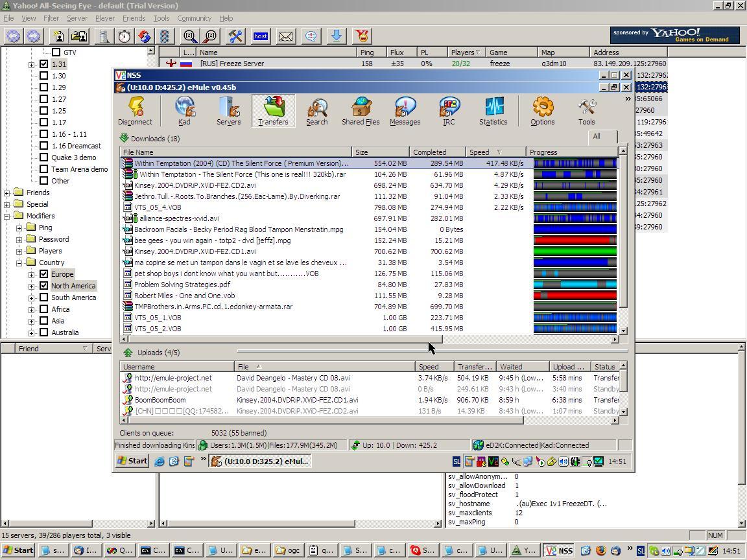Click the forward arrow in the All-Seeing Eye toolbar
Viewport: 747px width, 560px height.
tap(33, 36)
